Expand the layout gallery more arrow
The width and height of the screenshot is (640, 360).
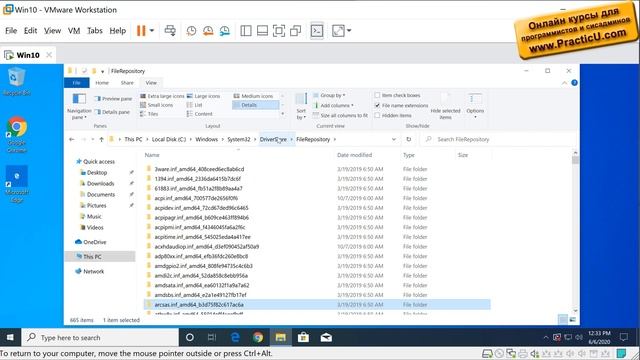point(283,114)
